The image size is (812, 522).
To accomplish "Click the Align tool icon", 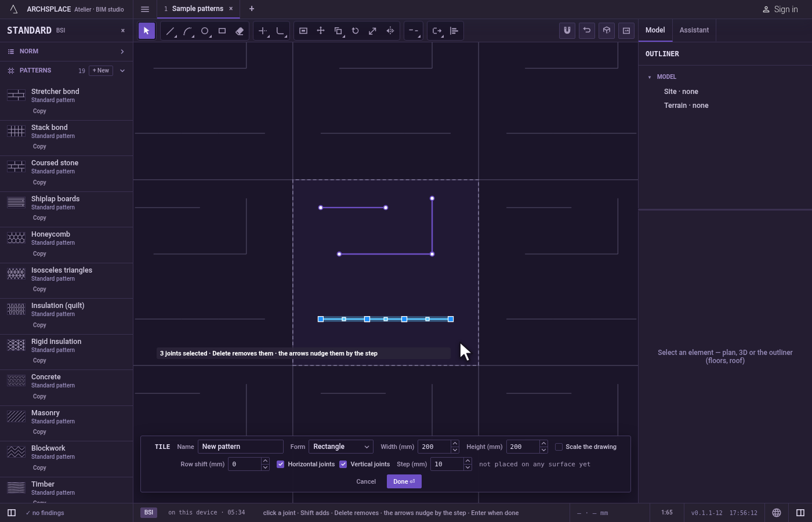I will pyautogui.click(x=454, y=31).
